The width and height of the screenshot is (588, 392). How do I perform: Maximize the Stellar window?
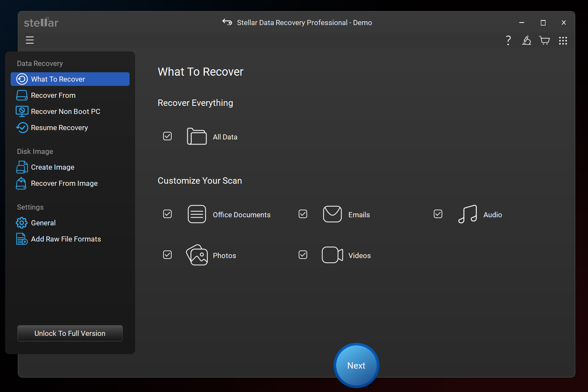[x=543, y=23]
